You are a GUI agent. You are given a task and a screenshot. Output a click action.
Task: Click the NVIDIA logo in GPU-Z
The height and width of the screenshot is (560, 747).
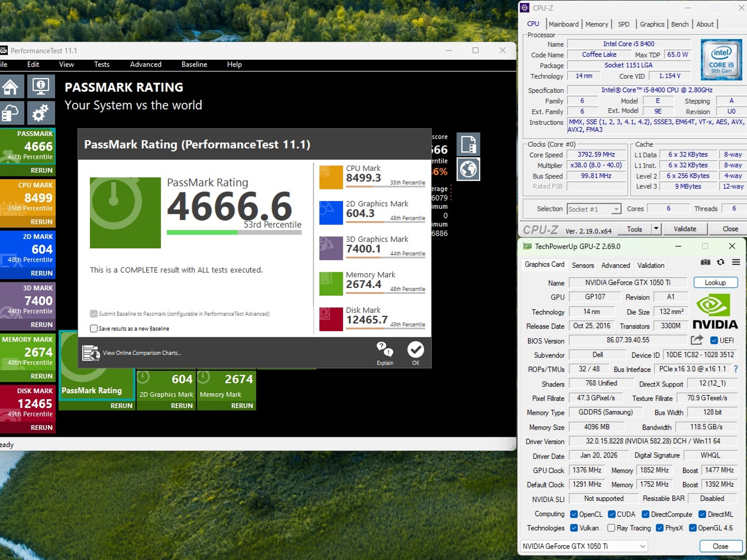(715, 312)
